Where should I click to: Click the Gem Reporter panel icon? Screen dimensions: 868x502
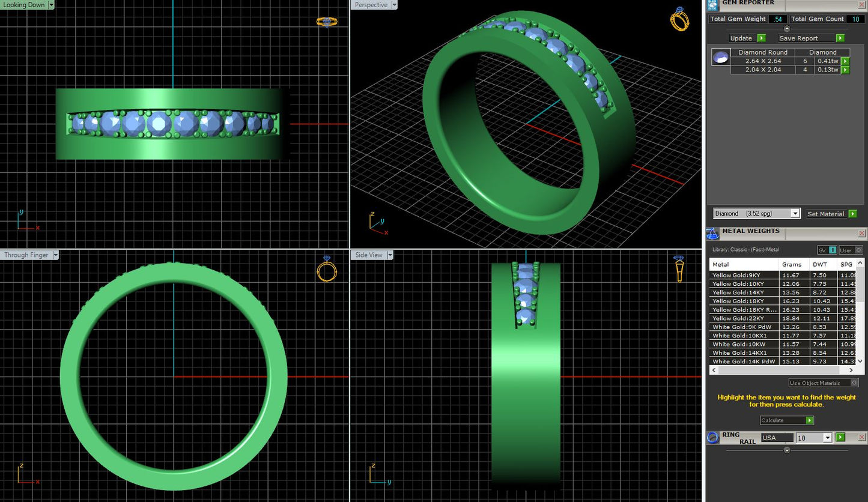(712, 5)
